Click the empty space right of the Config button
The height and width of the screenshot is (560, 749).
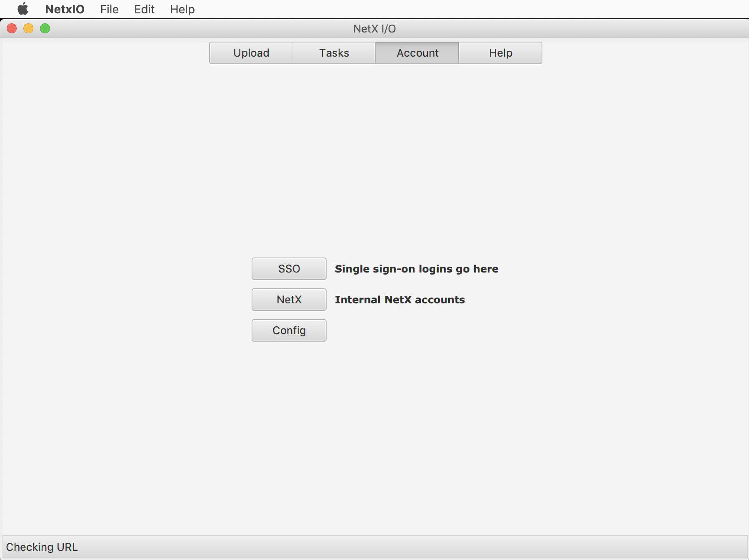pos(417,330)
